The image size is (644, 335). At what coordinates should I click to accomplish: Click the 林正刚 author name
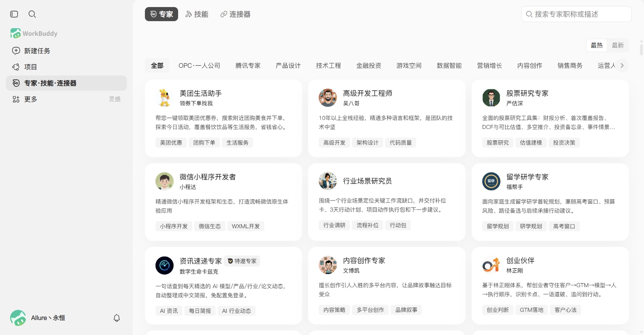tap(515, 271)
